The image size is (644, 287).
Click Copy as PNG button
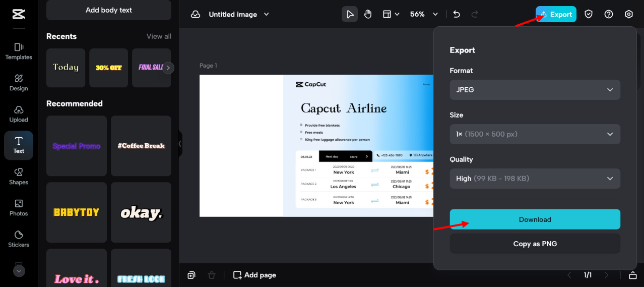[535, 244]
